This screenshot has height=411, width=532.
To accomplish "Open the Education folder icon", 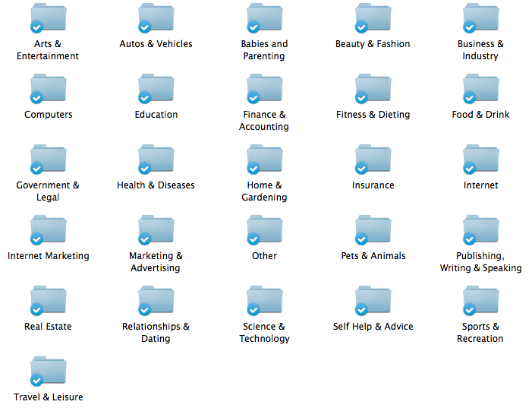I will point(156,89).
